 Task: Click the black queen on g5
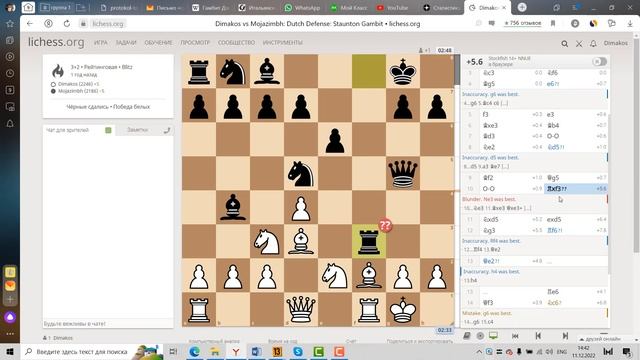coord(403,173)
